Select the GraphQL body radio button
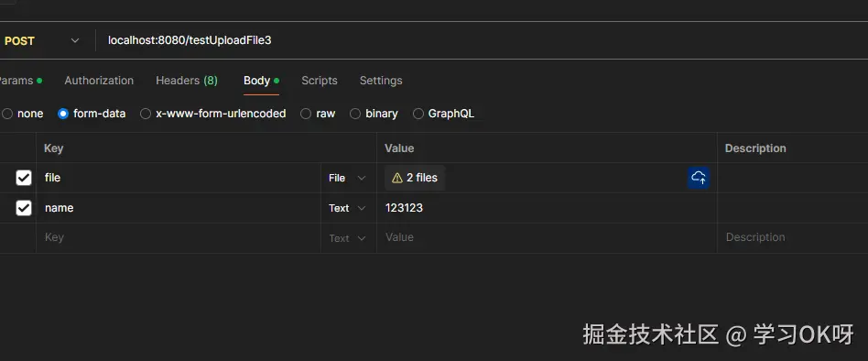Screen dimensions: 868x361 418,114
